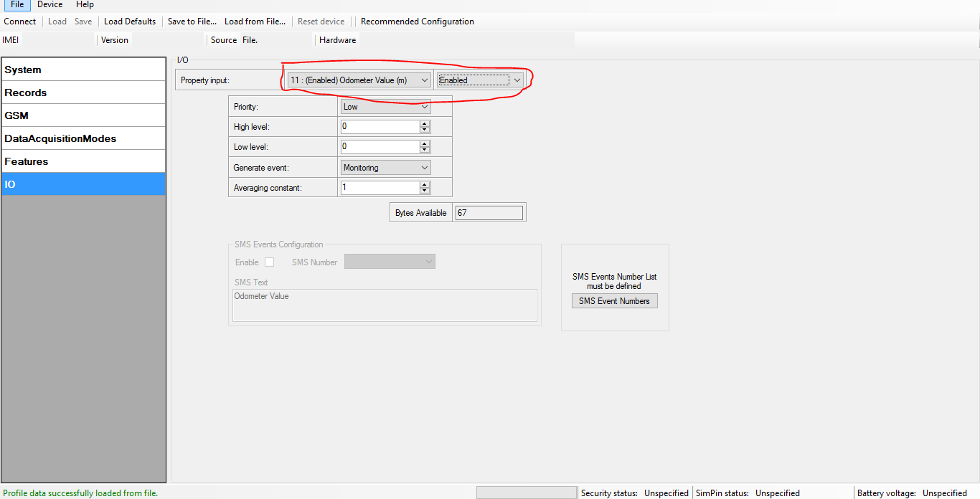Open the Enabled state dropdown
The height and width of the screenshot is (499, 980).
pos(480,80)
